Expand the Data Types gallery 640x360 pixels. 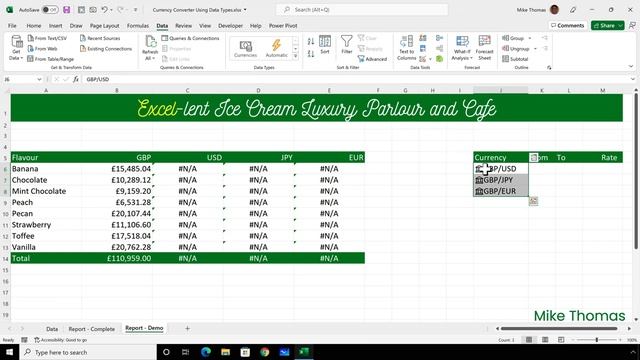click(296, 56)
